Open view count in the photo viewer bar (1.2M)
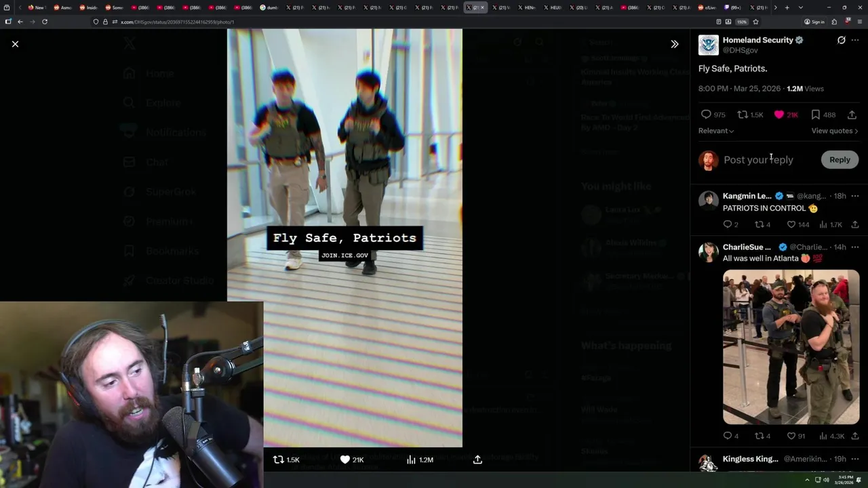Viewport: 868px width, 488px height. click(x=419, y=460)
